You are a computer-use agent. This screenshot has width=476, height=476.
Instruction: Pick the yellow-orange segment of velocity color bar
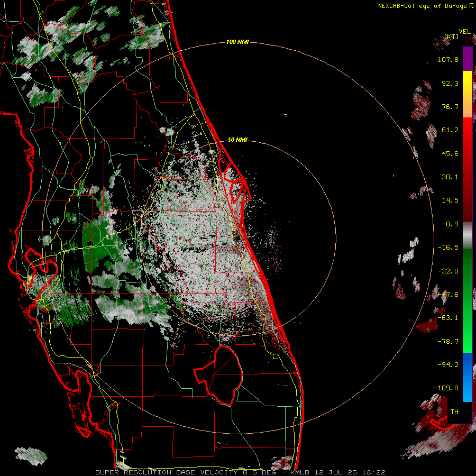pos(467,94)
